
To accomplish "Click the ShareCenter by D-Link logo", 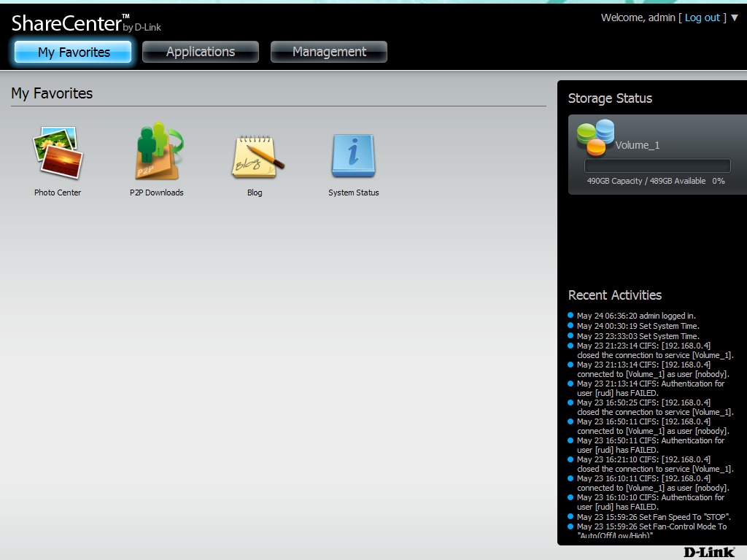I will 86,23.
